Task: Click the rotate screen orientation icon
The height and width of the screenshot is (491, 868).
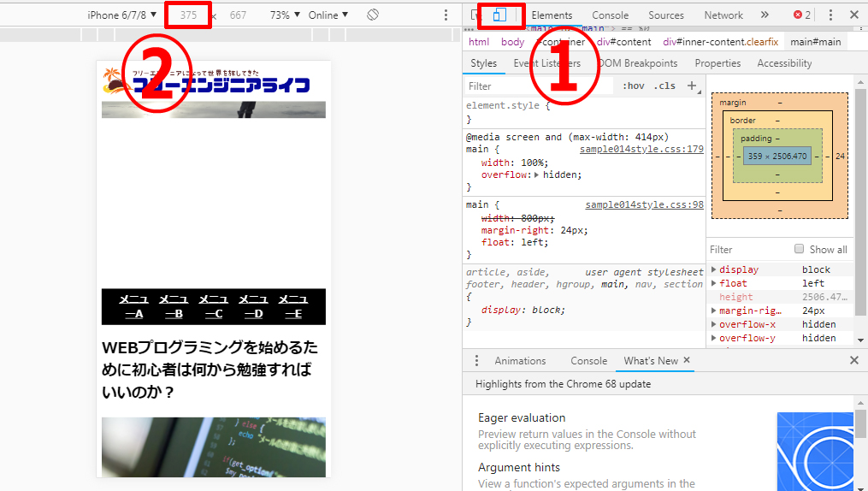Action: (x=373, y=15)
